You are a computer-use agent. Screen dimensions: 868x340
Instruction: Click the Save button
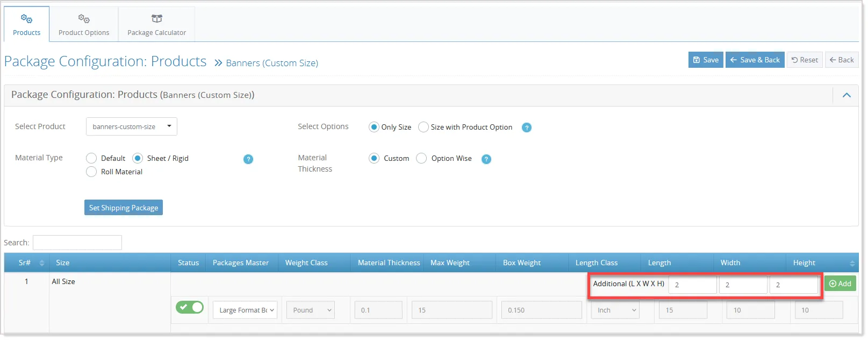(706, 60)
